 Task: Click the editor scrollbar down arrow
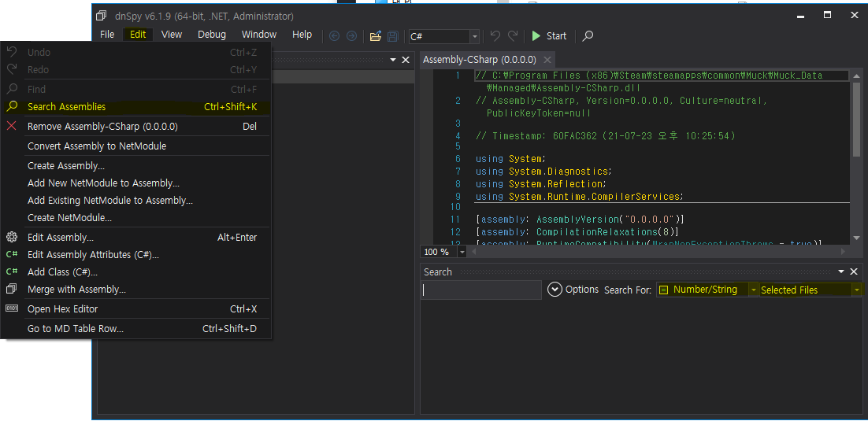[x=856, y=238]
